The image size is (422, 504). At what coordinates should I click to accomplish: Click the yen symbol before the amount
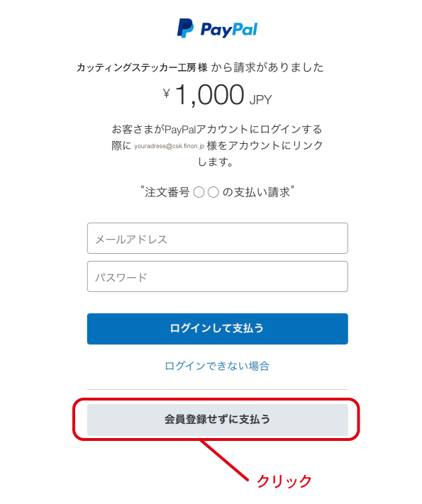pyautogui.click(x=166, y=93)
